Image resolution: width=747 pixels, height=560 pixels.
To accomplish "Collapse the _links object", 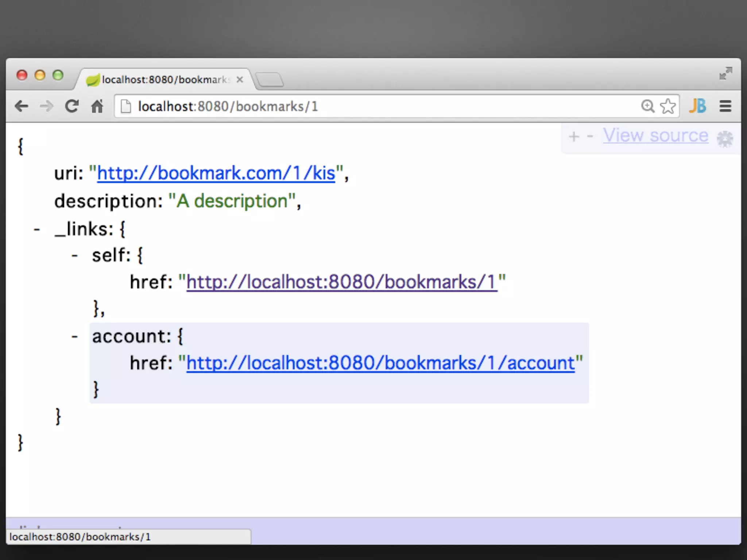I will 37,230.
